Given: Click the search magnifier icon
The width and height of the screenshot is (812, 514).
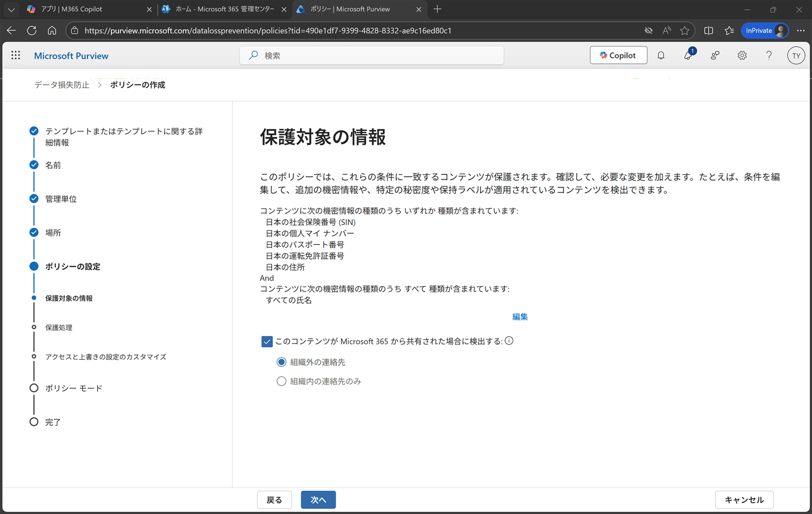Looking at the screenshot, I should pos(253,55).
